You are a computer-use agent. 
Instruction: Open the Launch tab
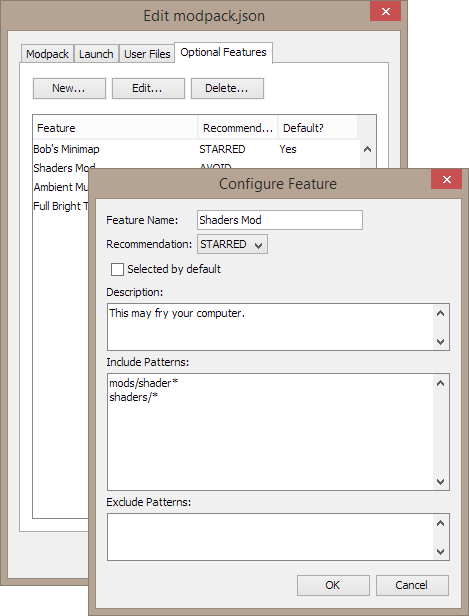[x=96, y=54]
